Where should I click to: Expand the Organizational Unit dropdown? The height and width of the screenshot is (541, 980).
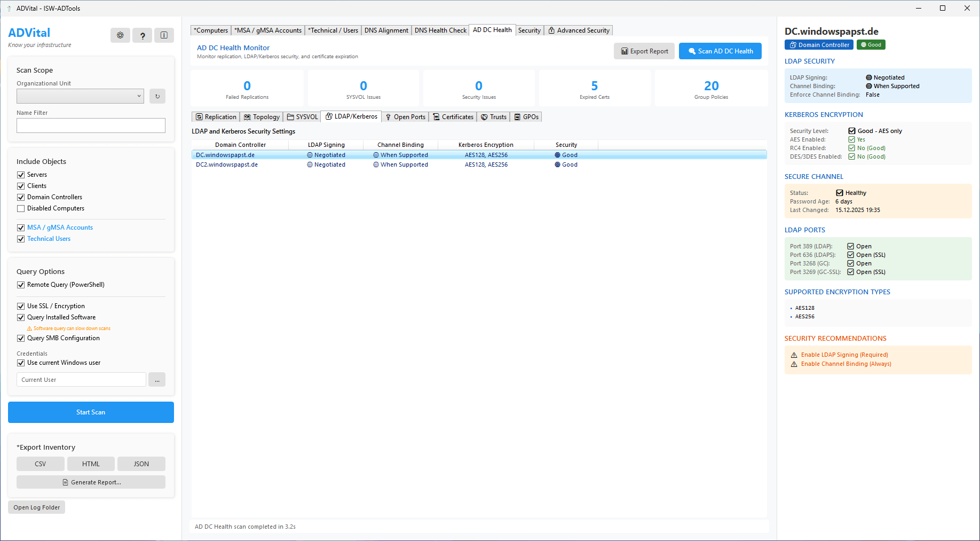[x=139, y=96]
